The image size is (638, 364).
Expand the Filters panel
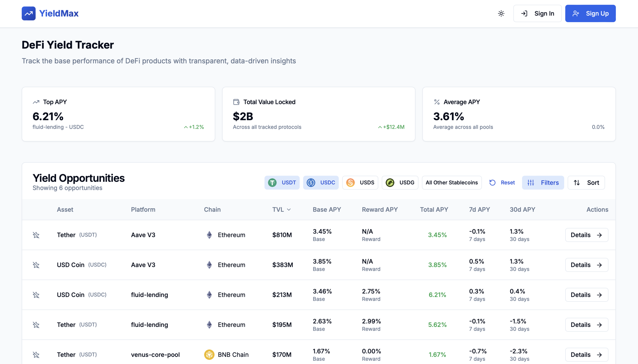click(543, 183)
